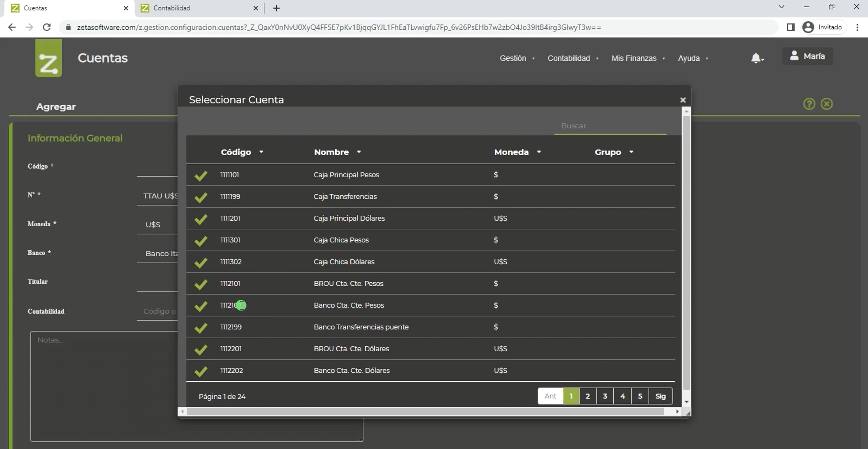Switch to the Contabilidad browser tab
The height and width of the screenshot is (449, 868).
click(x=199, y=8)
